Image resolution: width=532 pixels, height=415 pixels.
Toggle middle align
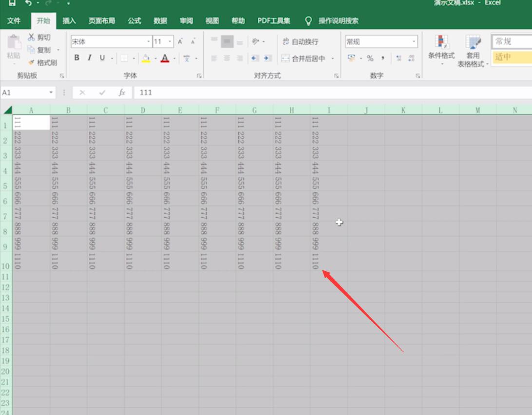click(227, 42)
